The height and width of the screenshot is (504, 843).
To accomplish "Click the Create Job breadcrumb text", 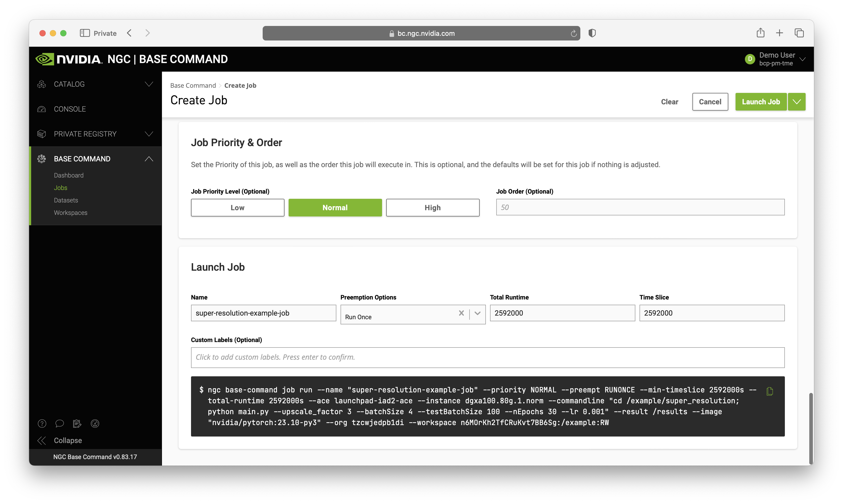I will pos(240,85).
